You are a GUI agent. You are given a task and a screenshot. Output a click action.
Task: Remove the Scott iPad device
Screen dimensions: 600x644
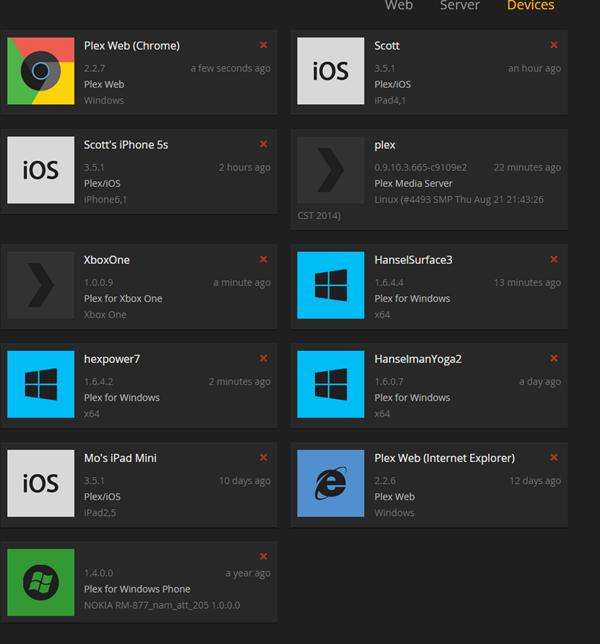click(554, 45)
